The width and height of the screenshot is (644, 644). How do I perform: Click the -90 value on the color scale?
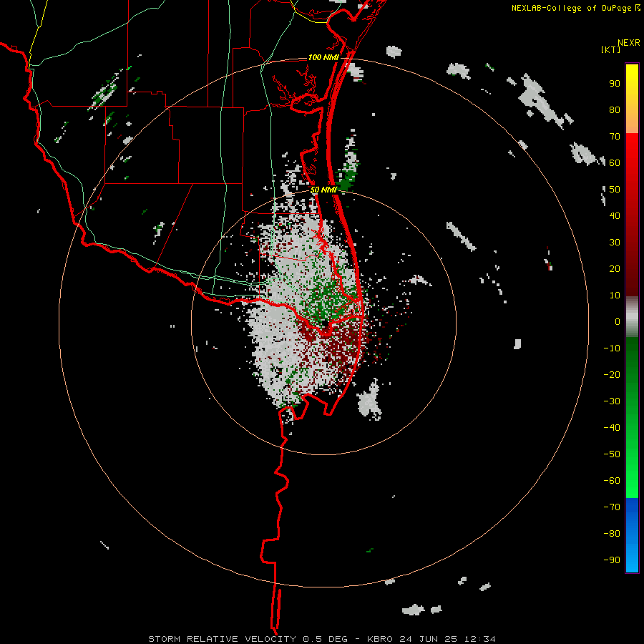[x=612, y=560]
